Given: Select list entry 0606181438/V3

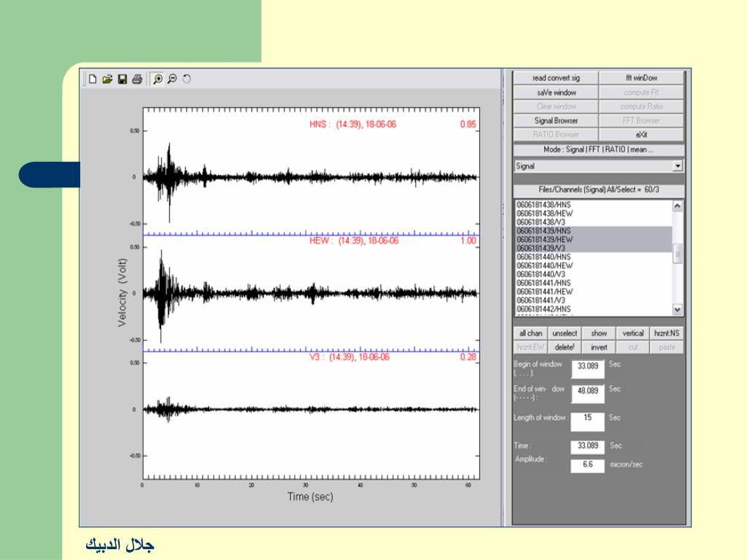Looking at the screenshot, I should click(x=593, y=222).
